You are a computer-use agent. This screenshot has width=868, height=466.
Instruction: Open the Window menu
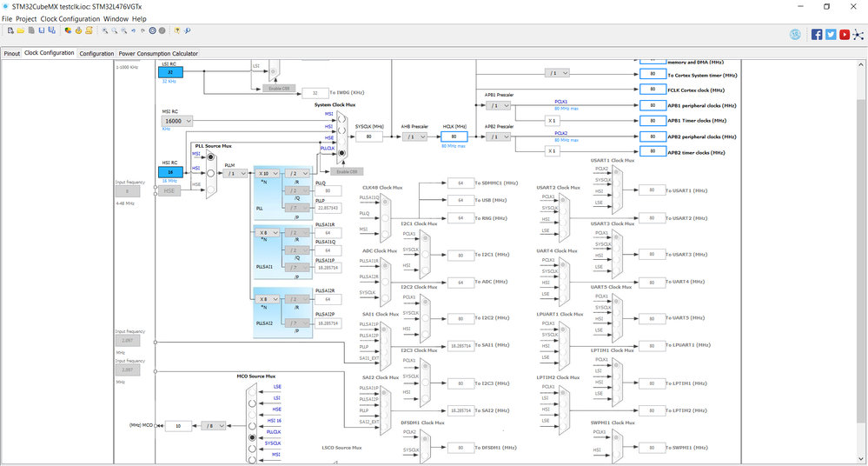click(116, 19)
